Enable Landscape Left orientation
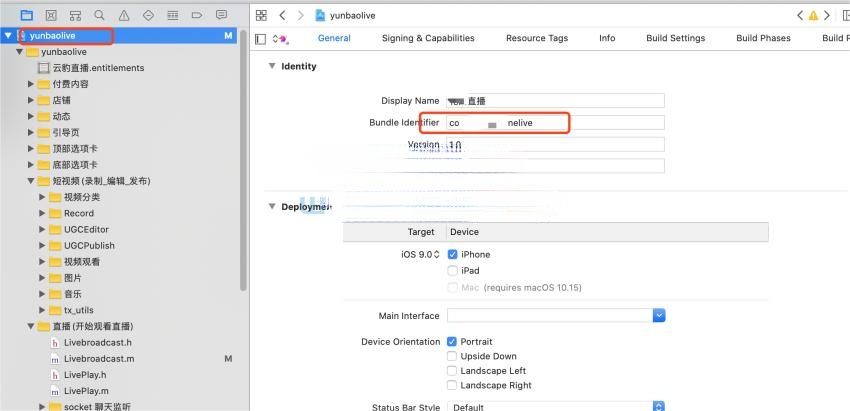This screenshot has height=411, width=850. [452, 371]
